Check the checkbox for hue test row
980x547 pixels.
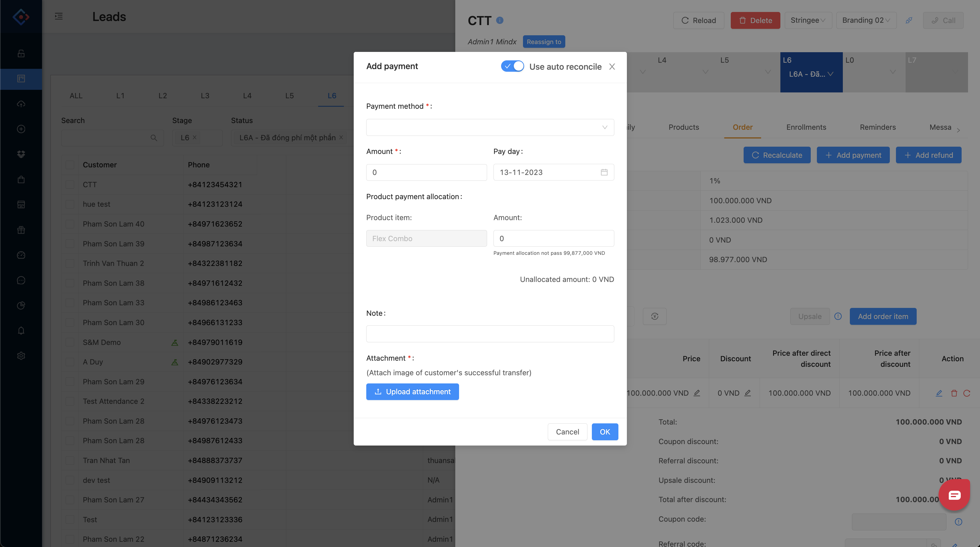tap(70, 204)
